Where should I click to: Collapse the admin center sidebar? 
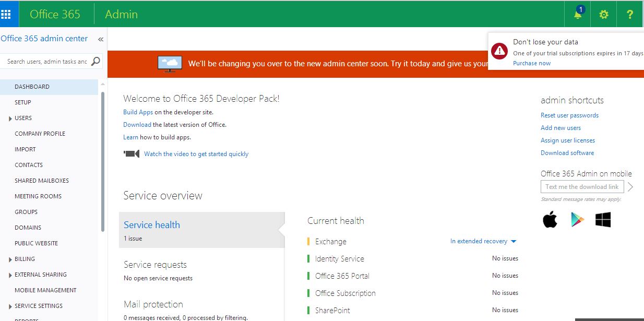click(100, 38)
